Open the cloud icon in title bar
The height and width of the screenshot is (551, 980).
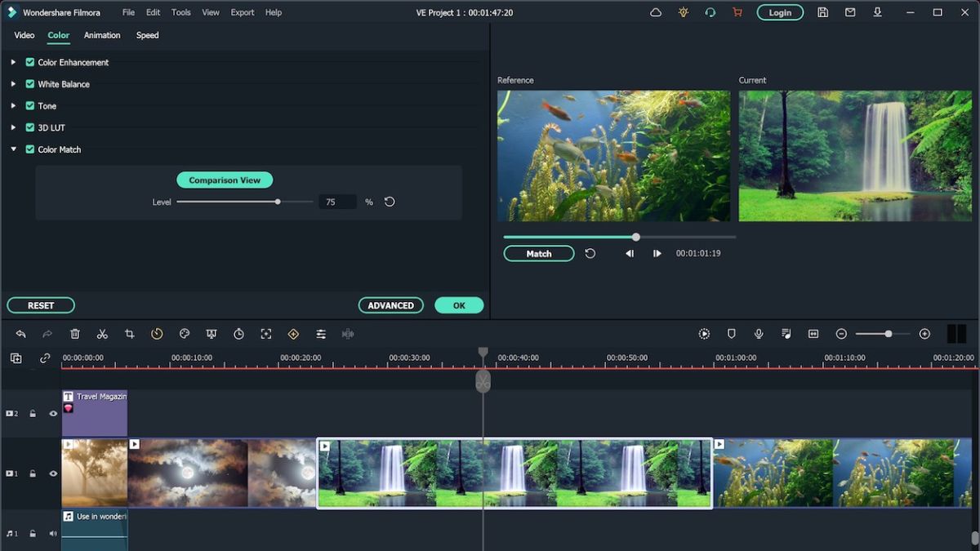point(656,12)
